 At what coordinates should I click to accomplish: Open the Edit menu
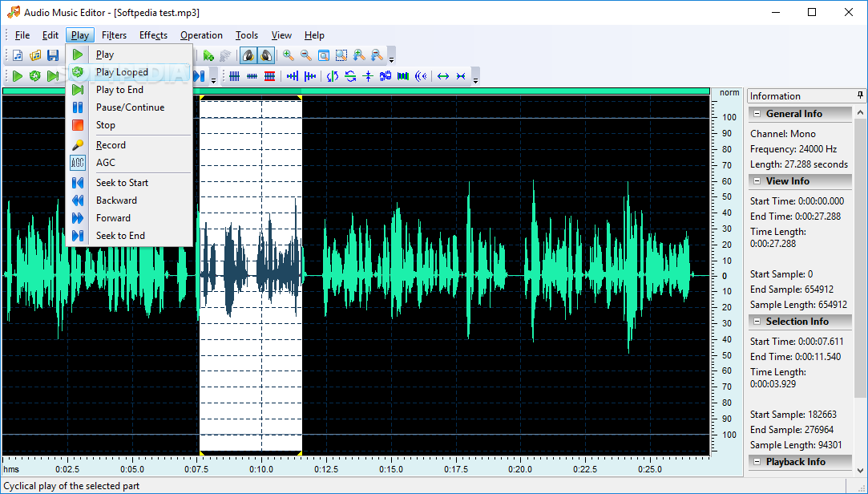tap(50, 35)
